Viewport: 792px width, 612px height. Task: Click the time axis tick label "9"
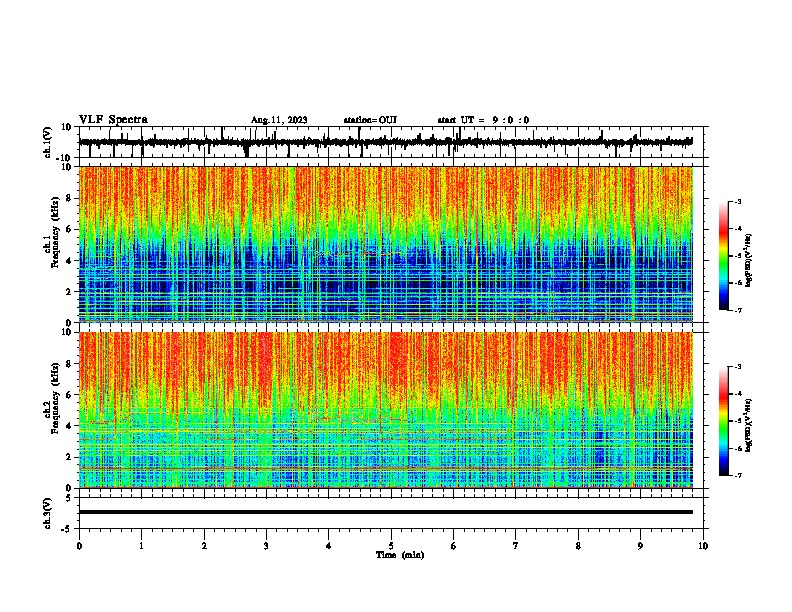pyautogui.click(x=640, y=546)
